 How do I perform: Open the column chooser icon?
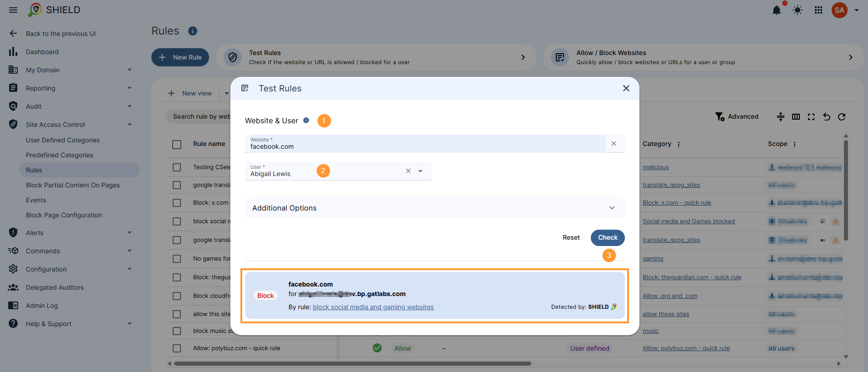click(x=796, y=117)
